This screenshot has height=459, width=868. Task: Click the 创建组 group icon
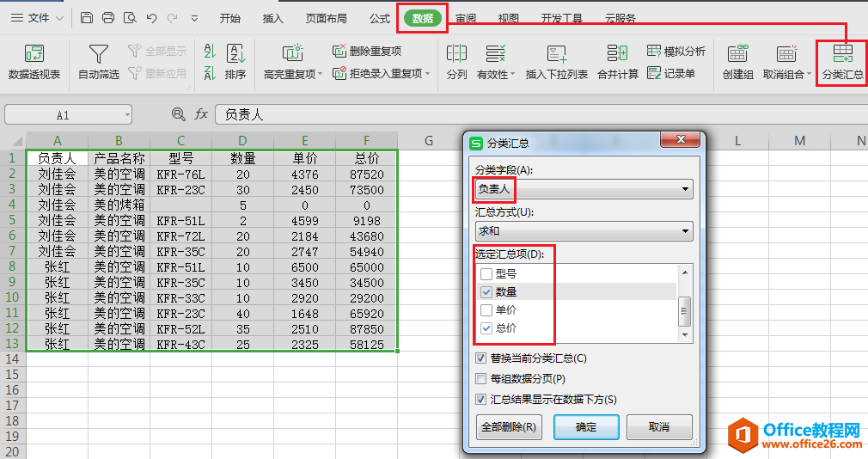[x=737, y=54]
